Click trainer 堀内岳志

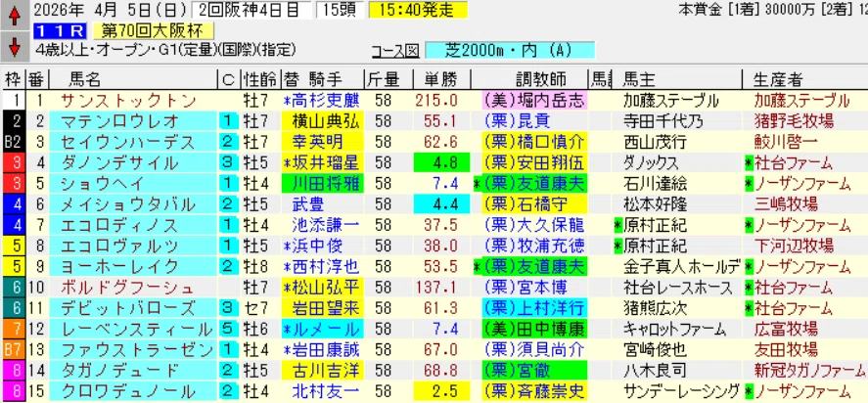coord(533,101)
